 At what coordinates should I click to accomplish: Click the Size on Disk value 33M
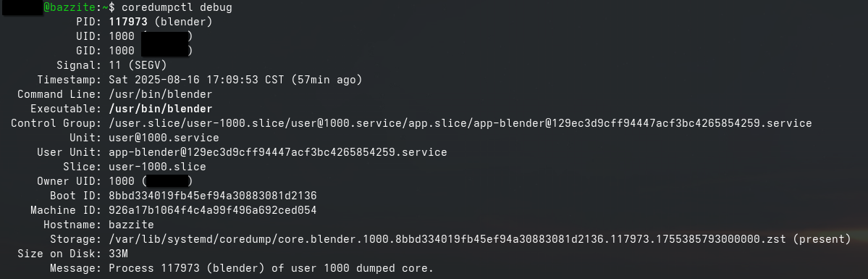(119, 254)
